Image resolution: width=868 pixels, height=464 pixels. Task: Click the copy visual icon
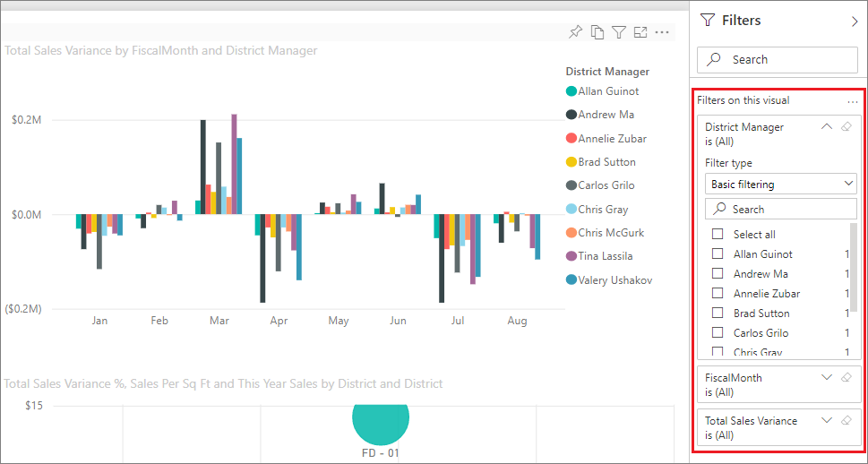point(597,32)
